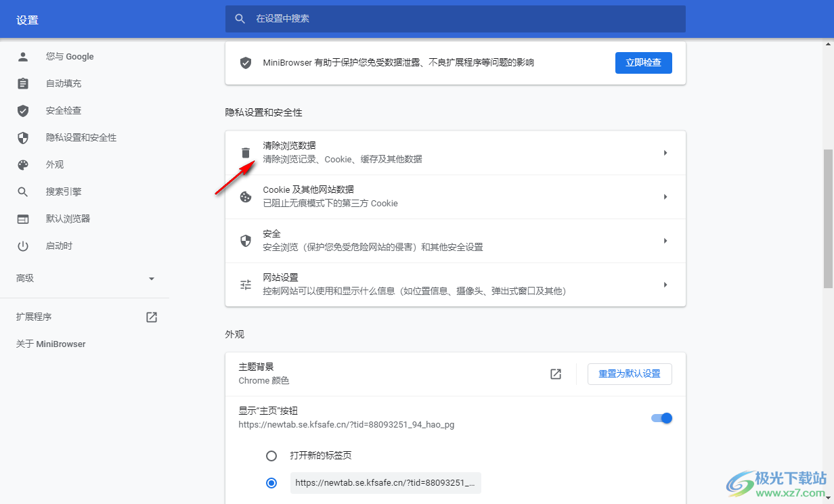Click the trash icon beside 清除浏览数据
The height and width of the screenshot is (504, 834).
pos(245,152)
